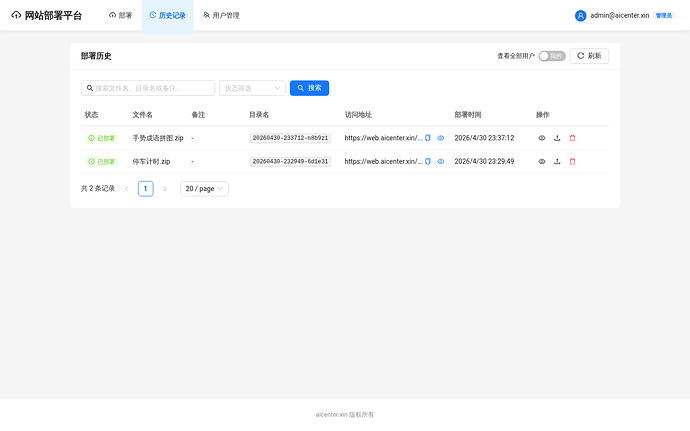Image resolution: width=690 pixels, height=431 pixels.
Task: Open the 20 / page size dropdown
Action: 204,188
